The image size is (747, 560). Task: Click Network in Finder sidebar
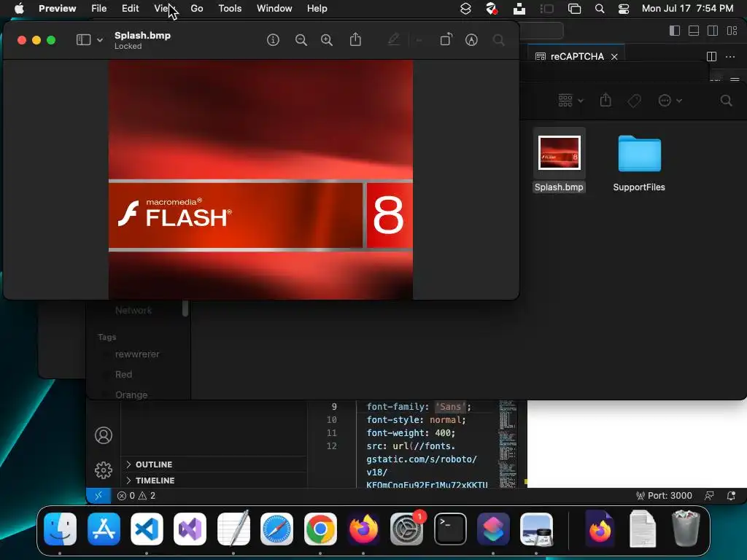[133, 311]
